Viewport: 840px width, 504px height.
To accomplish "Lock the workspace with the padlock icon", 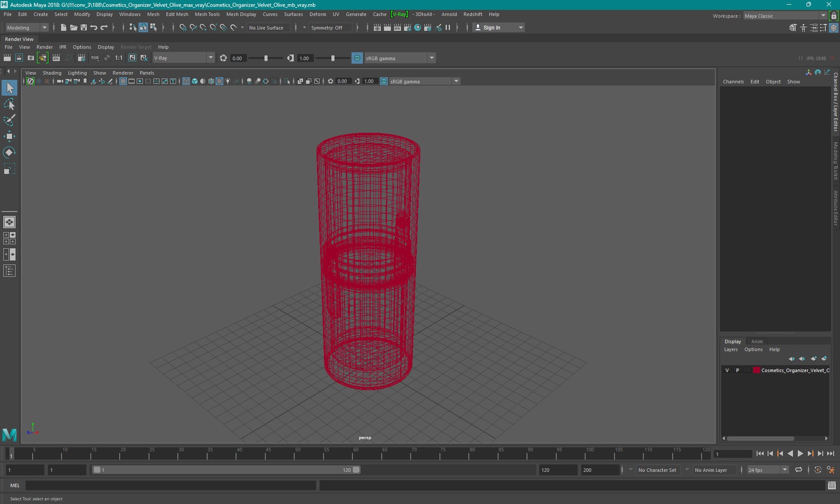I will coord(834,15).
